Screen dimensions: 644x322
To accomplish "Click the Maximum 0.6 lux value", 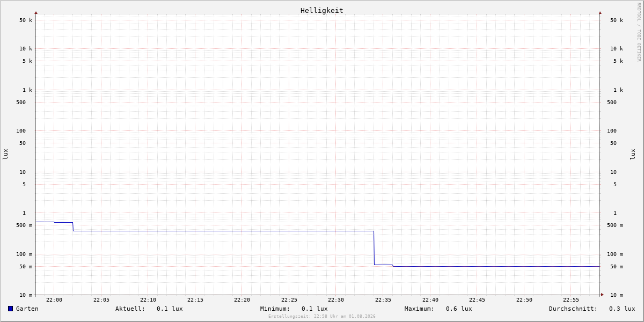I will tap(459, 309).
